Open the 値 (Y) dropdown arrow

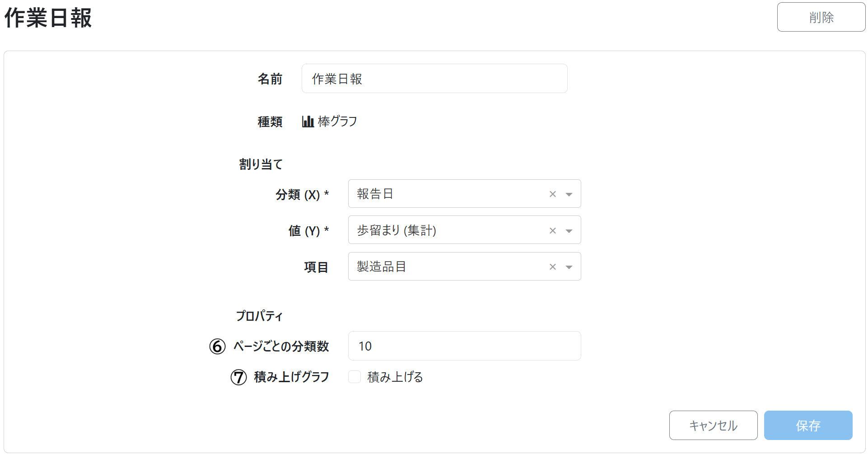pyautogui.click(x=569, y=231)
